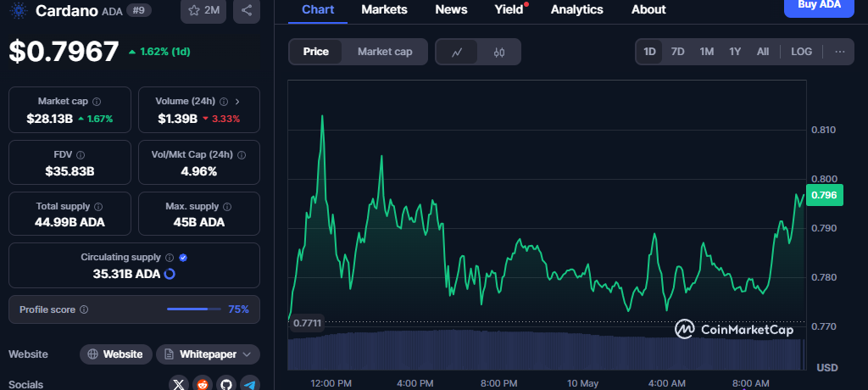This screenshot has width=868, height=390.
Task: Click the 4.96% Vol/Mkt Cap value
Action: (x=198, y=171)
